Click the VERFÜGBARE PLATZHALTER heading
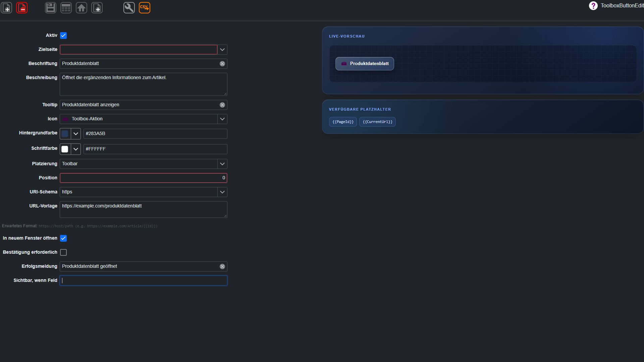Viewport: 644px width, 362px height. pyautogui.click(x=360, y=109)
